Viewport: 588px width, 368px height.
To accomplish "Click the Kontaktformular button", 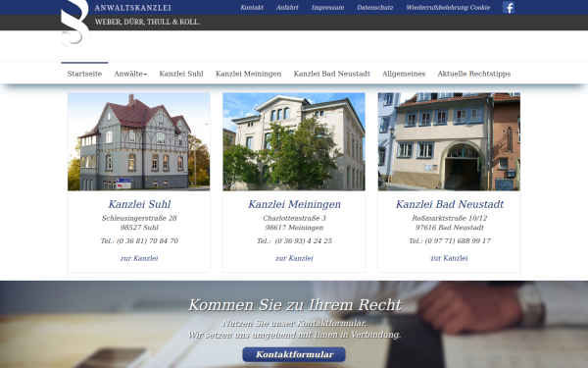I will 294,354.
